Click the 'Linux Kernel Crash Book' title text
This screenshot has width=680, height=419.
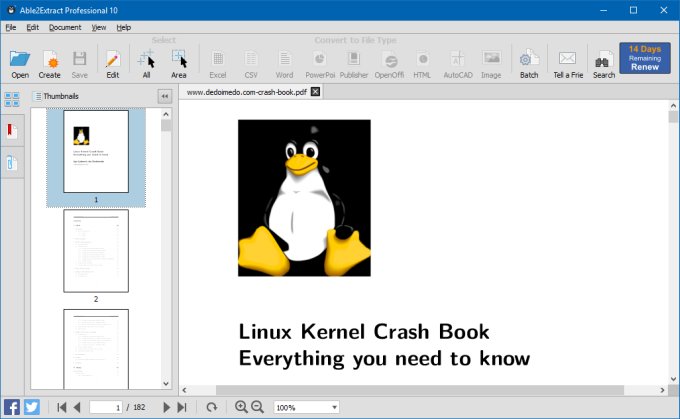tap(364, 332)
